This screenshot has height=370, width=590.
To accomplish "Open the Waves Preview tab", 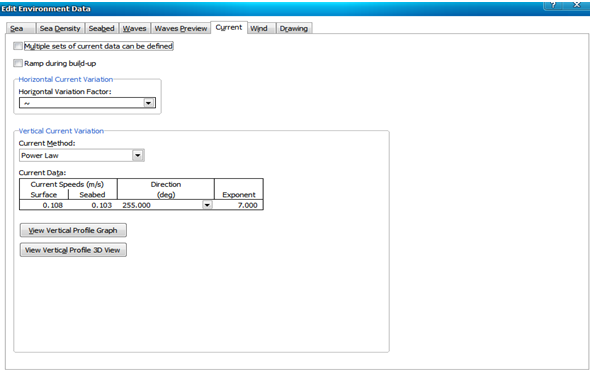I will tap(181, 28).
